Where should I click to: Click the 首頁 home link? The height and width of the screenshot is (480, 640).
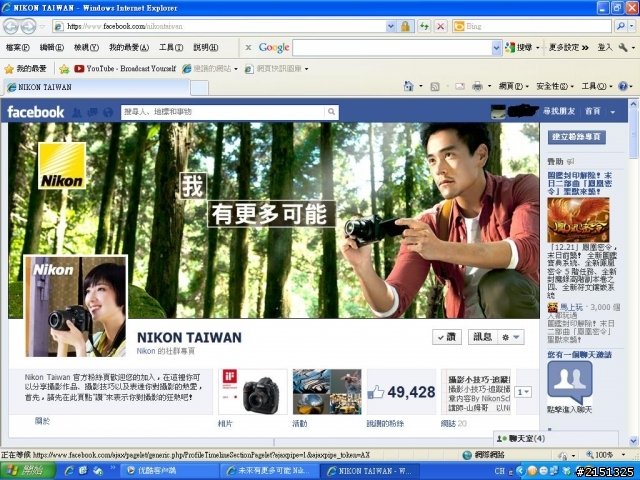593,111
